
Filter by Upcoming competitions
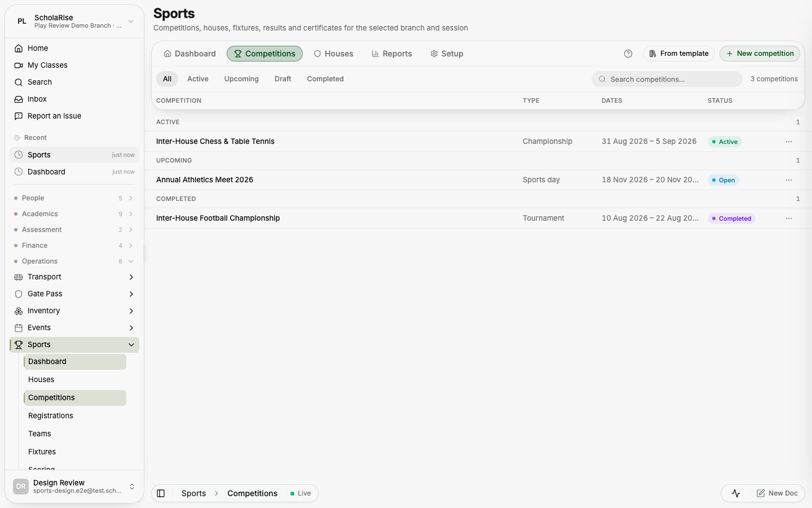coord(241,79)
